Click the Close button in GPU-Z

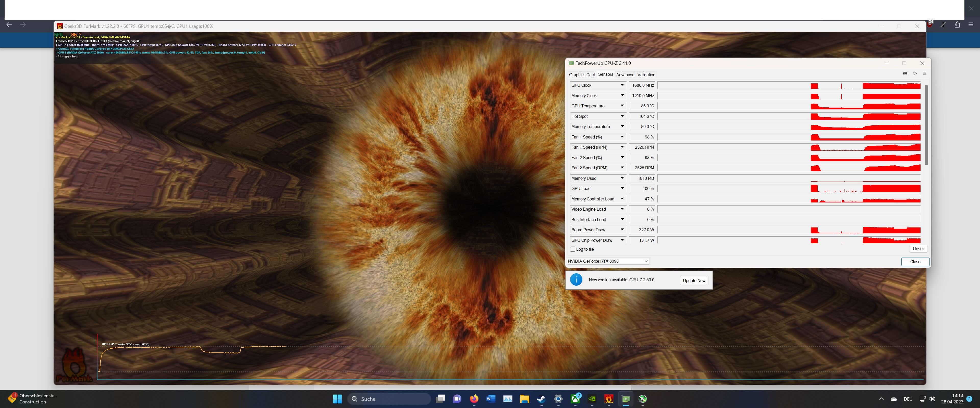915,262
